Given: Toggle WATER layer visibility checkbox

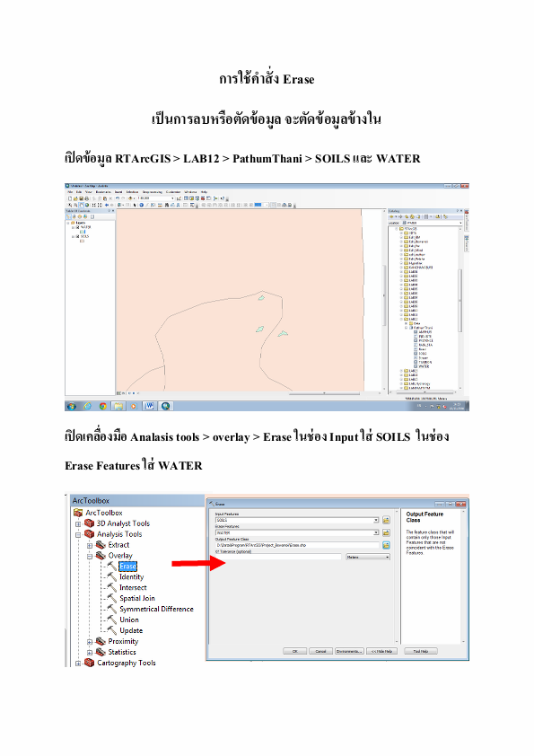Looking at the screenshot, I should pos(77,227).
